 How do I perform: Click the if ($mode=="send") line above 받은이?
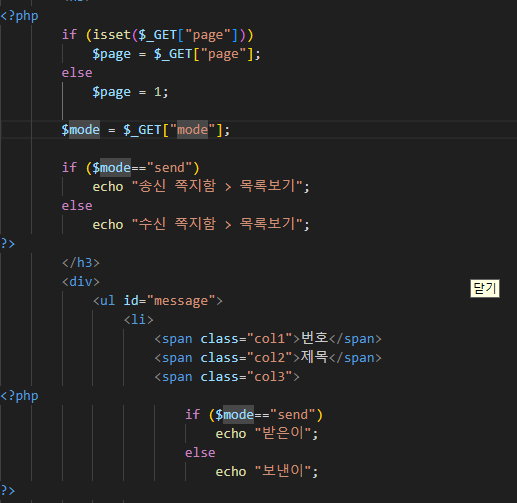coord(254,415)
